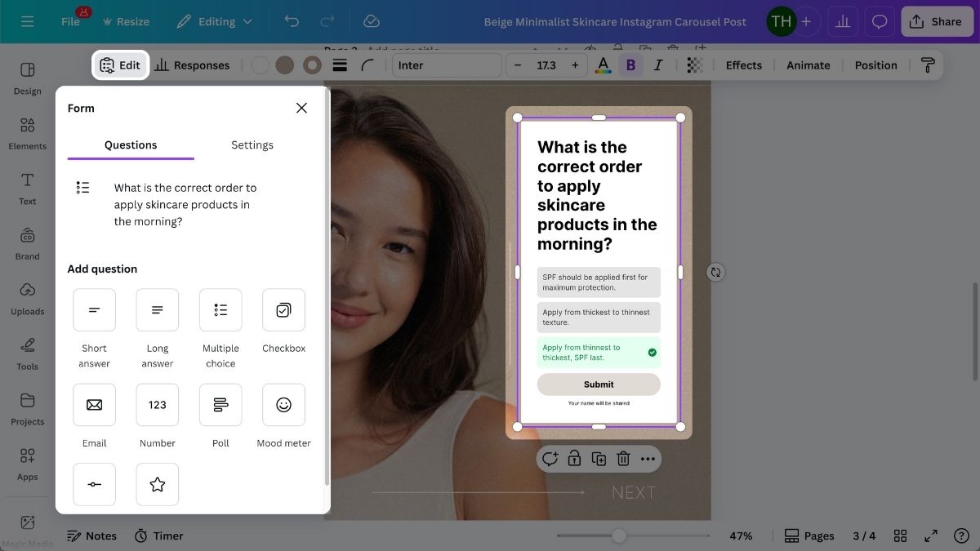Delete the selected form element

(623, 459)
